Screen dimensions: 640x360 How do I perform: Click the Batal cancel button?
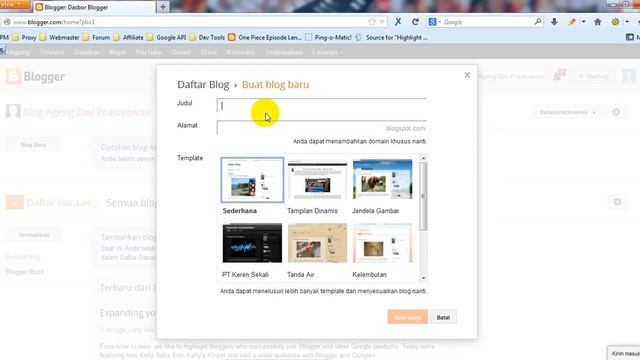pyautogui.click(x=443, y=317)
